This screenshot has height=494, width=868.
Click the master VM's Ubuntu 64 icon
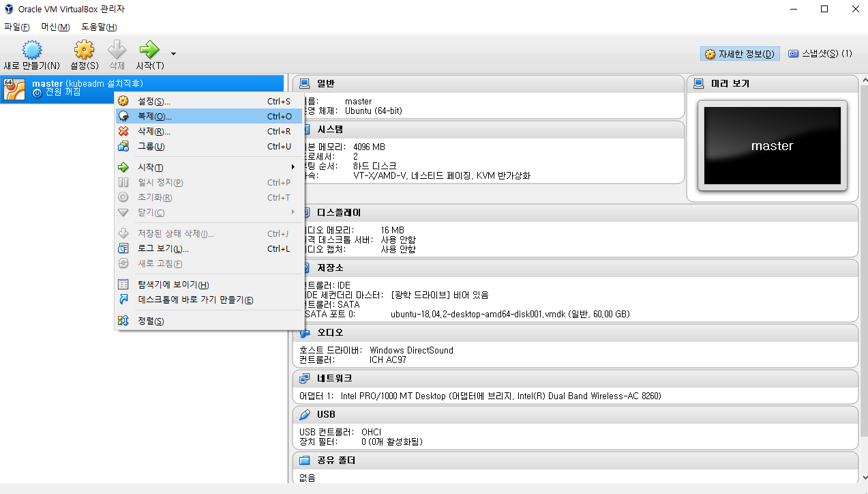pyautogui.click(x=14, y=88)
